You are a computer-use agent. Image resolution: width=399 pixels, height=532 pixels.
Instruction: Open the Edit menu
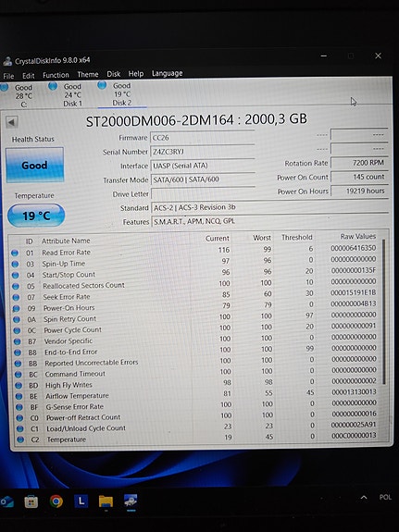point(29,75)
